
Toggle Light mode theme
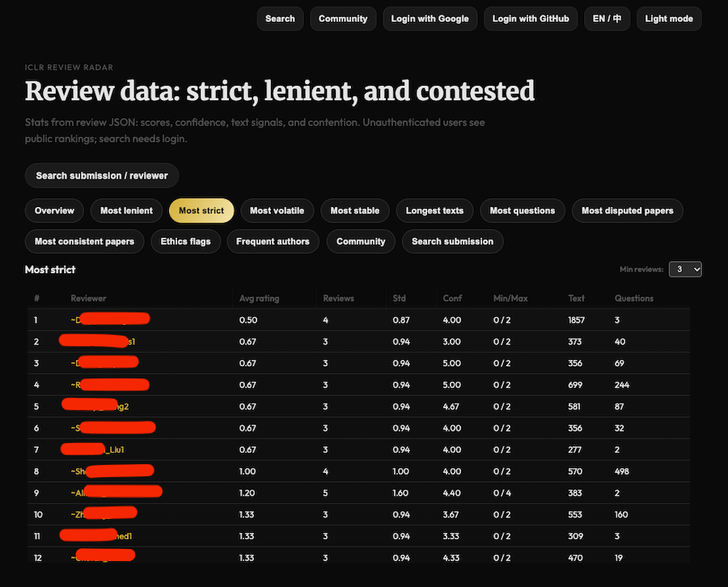coord(668,19)
